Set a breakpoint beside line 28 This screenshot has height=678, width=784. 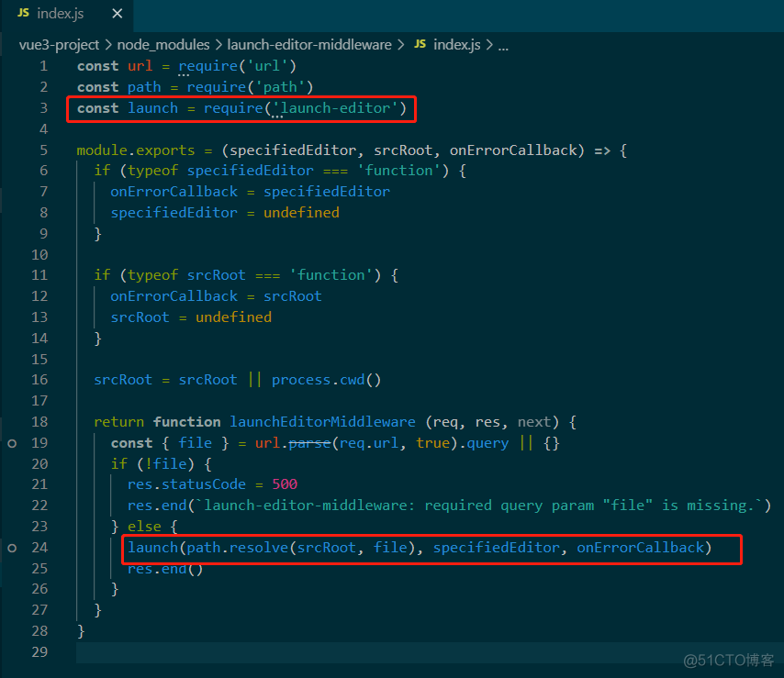(12, 630)
